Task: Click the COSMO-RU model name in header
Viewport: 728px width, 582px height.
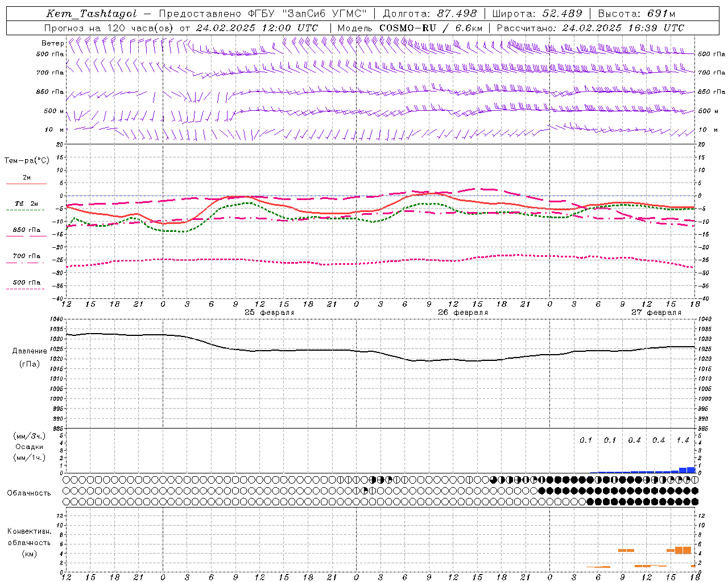Action: pos(407,28)
